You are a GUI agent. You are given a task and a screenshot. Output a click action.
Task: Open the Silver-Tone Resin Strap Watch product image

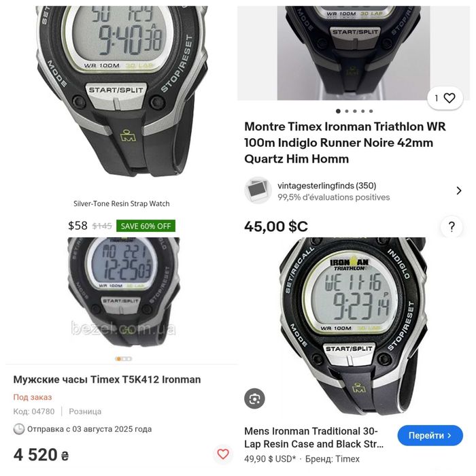122,91
